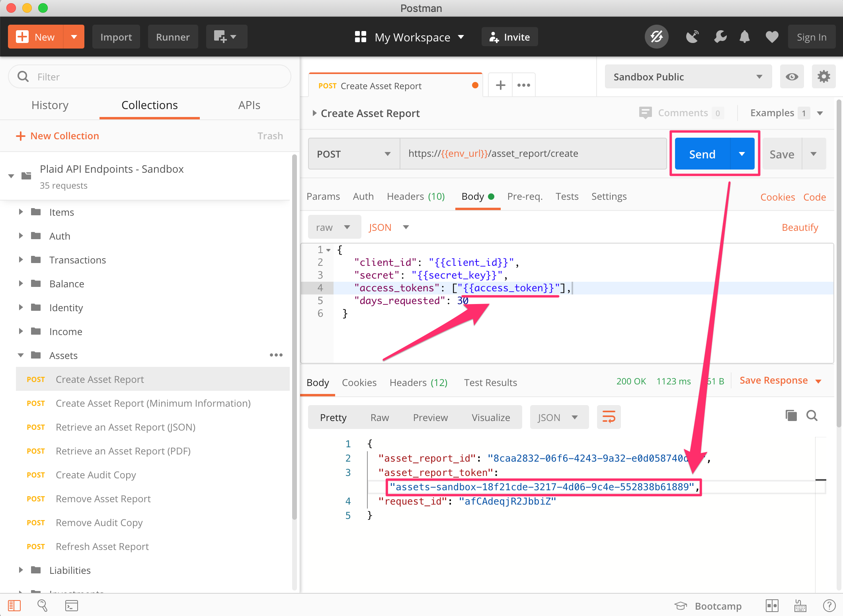
Task: Select the Raw response view
Action: pyautogui.click(x=379, y=417)
